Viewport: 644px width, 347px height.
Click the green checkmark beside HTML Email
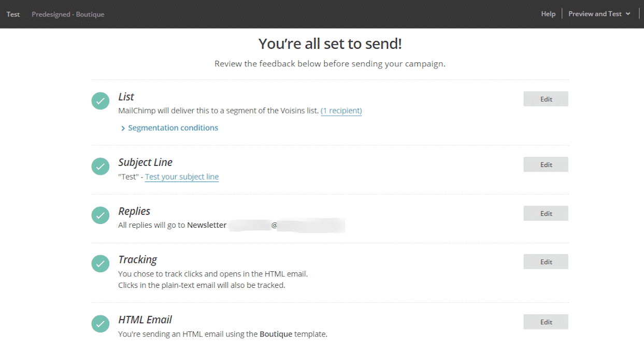click(x=101, y=324)
